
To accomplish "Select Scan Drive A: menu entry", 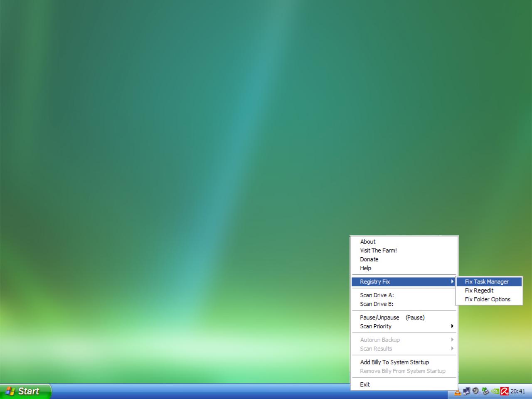I will click(404, 295).
